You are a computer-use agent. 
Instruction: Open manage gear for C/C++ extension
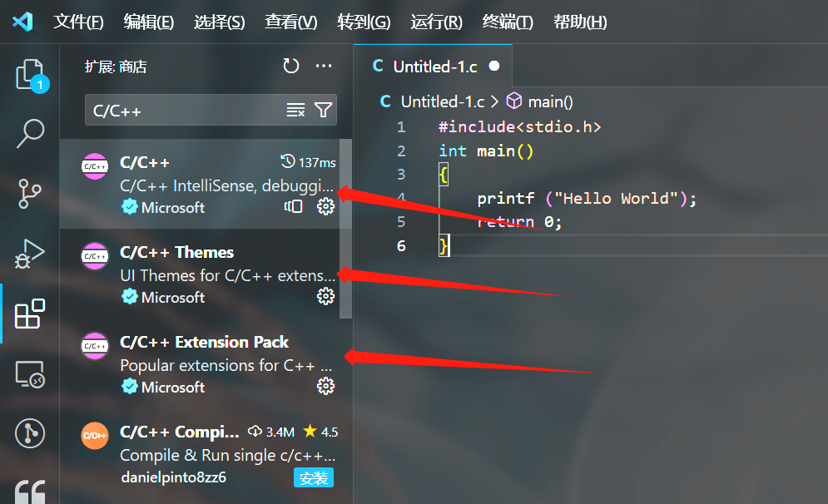pos(325,206)
